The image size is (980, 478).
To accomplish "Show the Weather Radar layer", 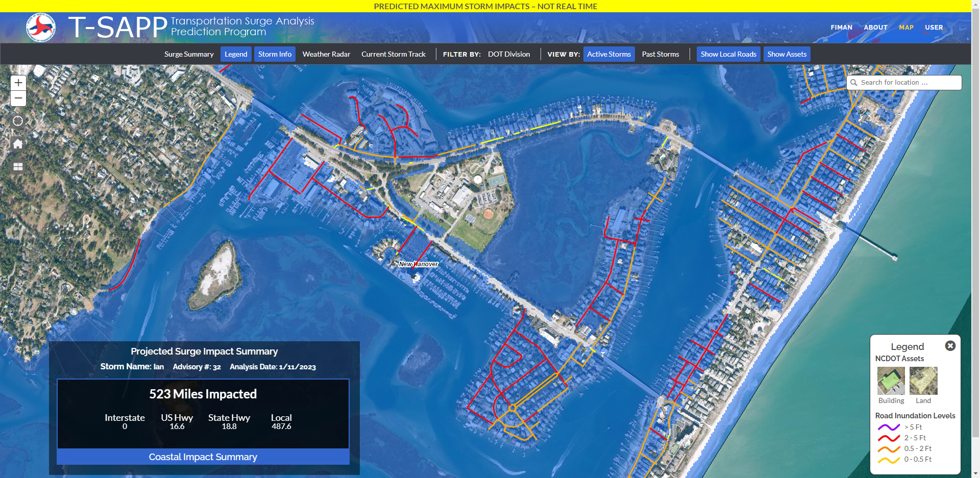I will coord(326,54).
